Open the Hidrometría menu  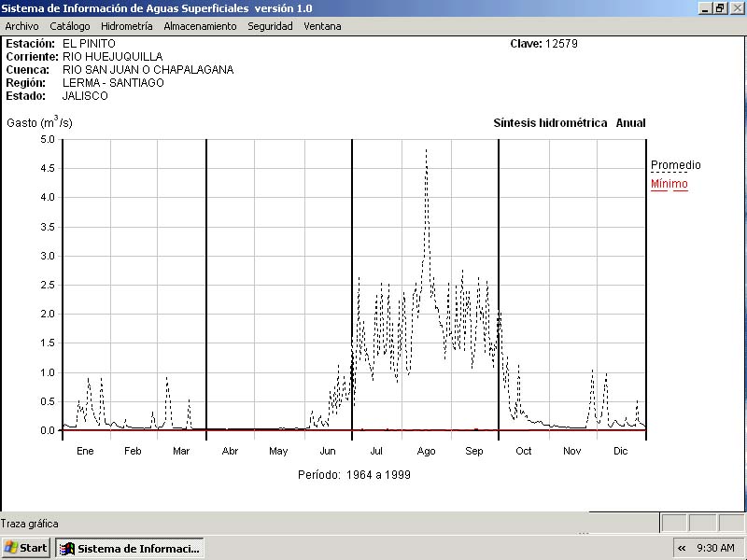tap(126, 26)
